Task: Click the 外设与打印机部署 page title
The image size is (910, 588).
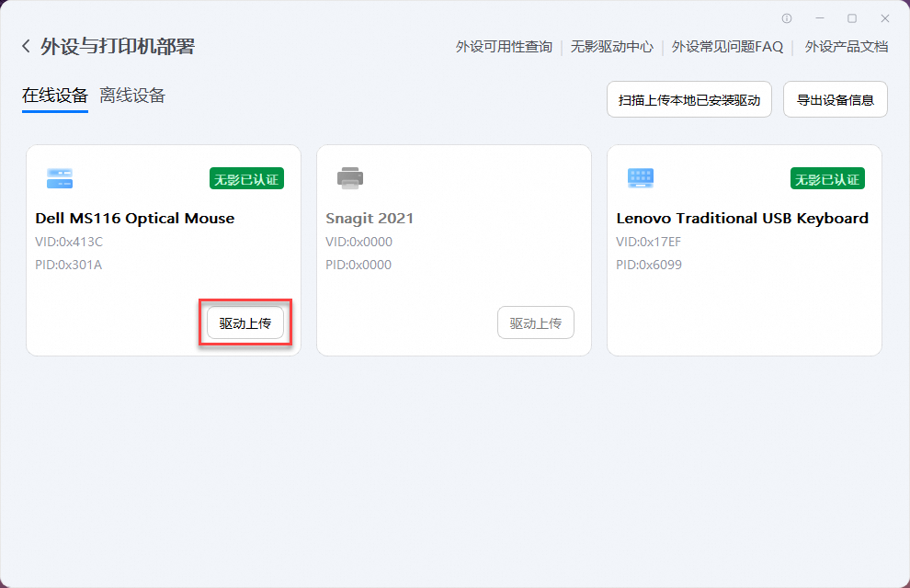Action: click(x=118, y=46)
